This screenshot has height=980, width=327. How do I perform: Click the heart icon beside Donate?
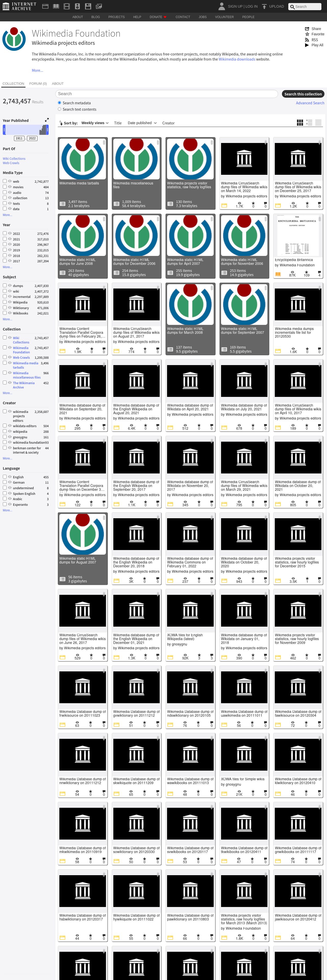(x=165, y=17)
